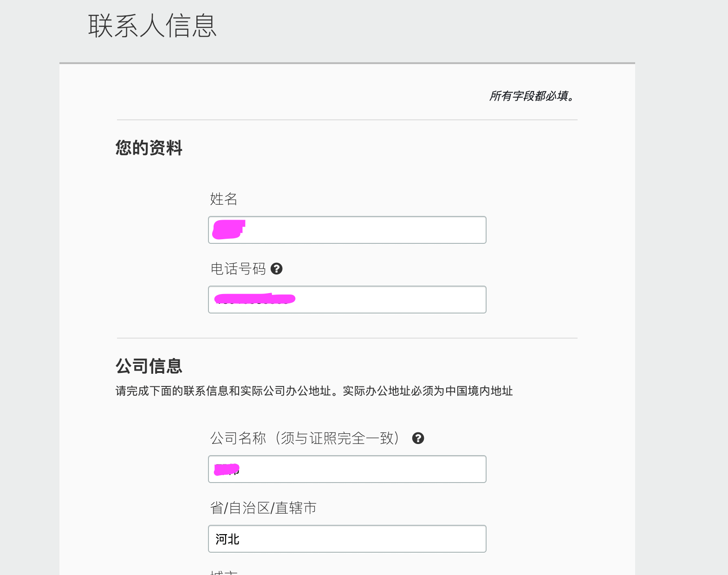Click the divider line above 公司信息
The image size is (728, 575).
pyautogui.click(x=347, y=338)
